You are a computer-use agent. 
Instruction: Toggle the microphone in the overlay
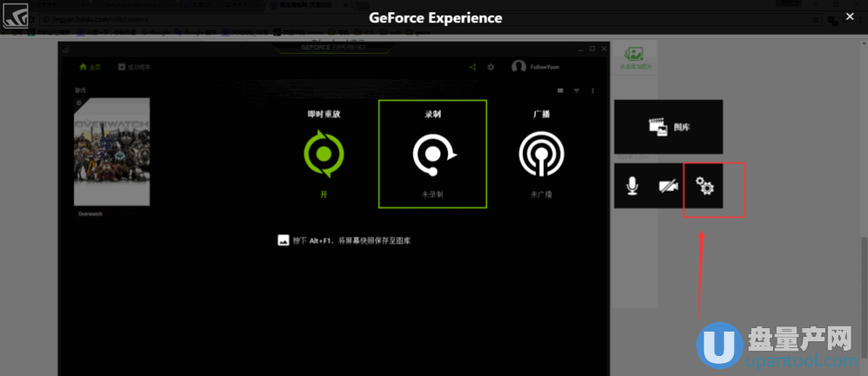[631, 185]
